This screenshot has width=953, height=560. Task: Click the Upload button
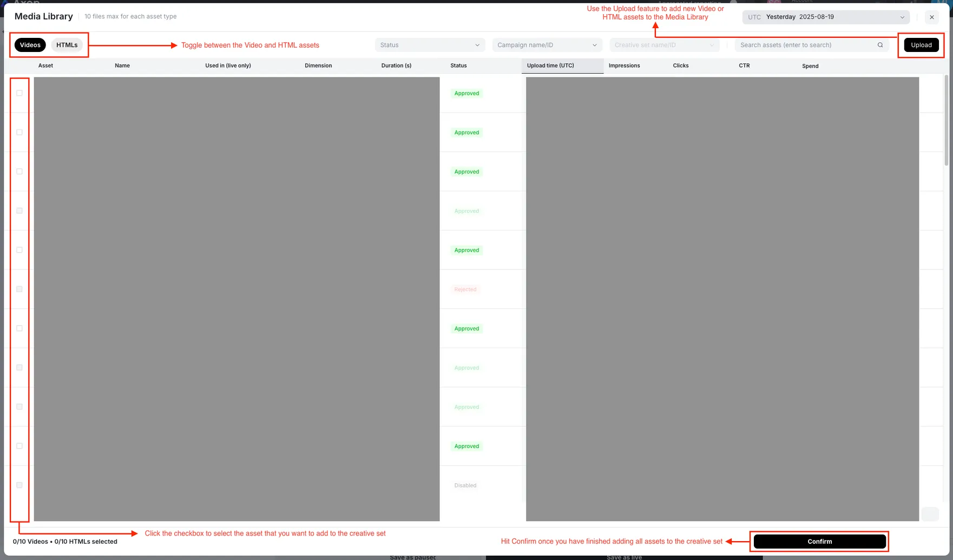[x=921, y=45]
